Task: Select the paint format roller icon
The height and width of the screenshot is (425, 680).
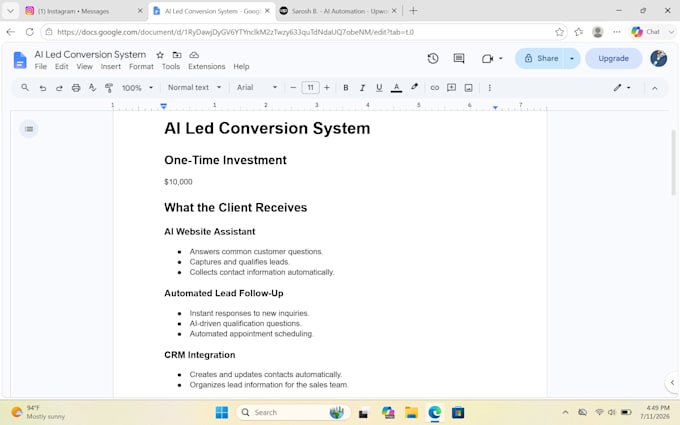Action: click(109, 88)
